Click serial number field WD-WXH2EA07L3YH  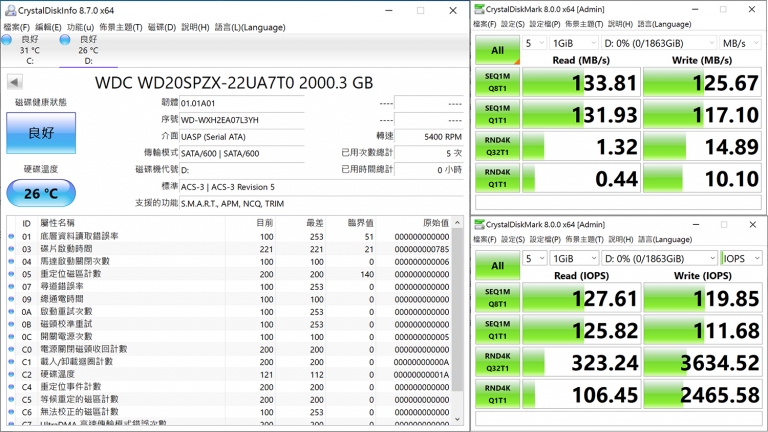[241, 120]
